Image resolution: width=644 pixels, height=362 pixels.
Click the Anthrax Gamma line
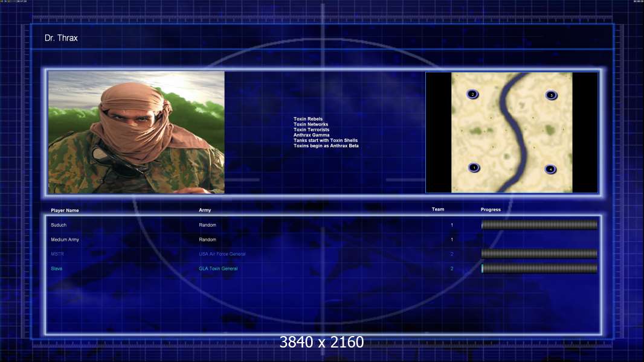tap(311, 135)
